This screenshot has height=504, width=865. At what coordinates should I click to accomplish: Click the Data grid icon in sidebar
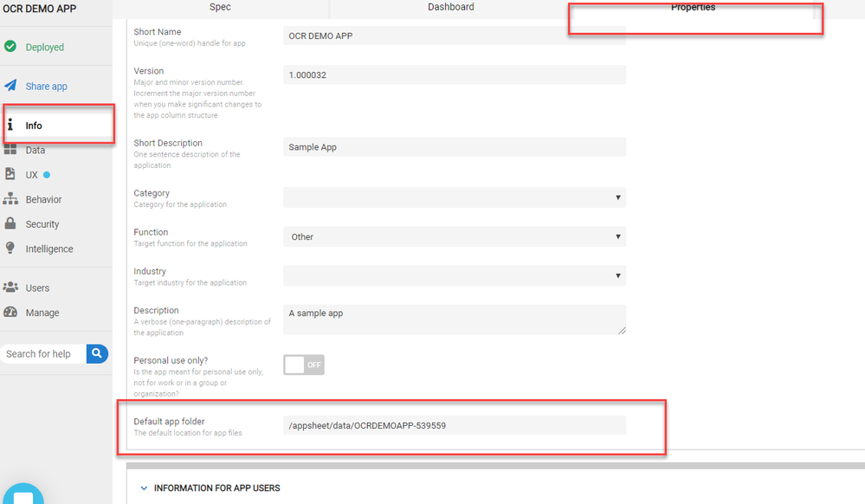tap(10, 150)
